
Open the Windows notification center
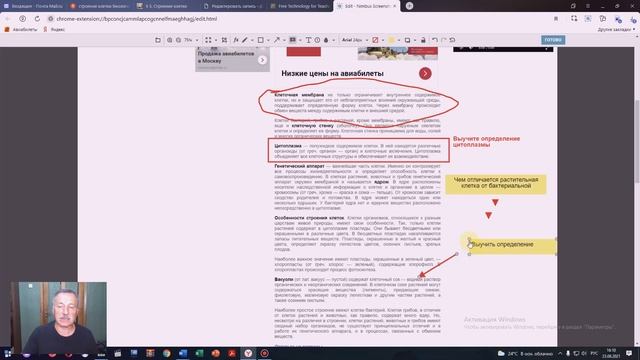629,353
